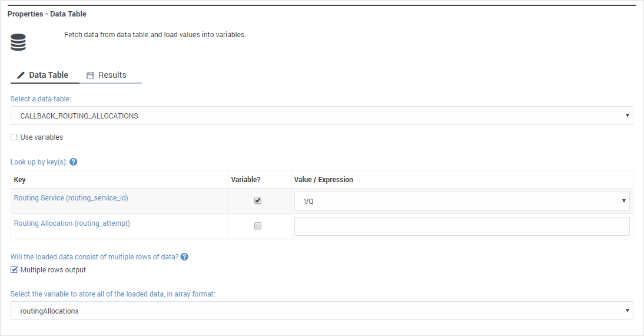This screenshot has width=644, height=336.
Task: Click the database stack icon
Action: pyautogui.click(x=18, y=42)
